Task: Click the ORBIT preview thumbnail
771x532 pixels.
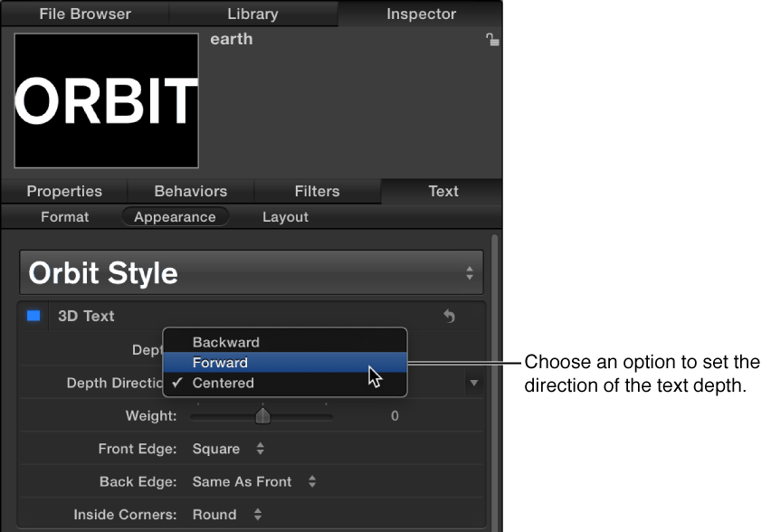Action: coord(106,100)
